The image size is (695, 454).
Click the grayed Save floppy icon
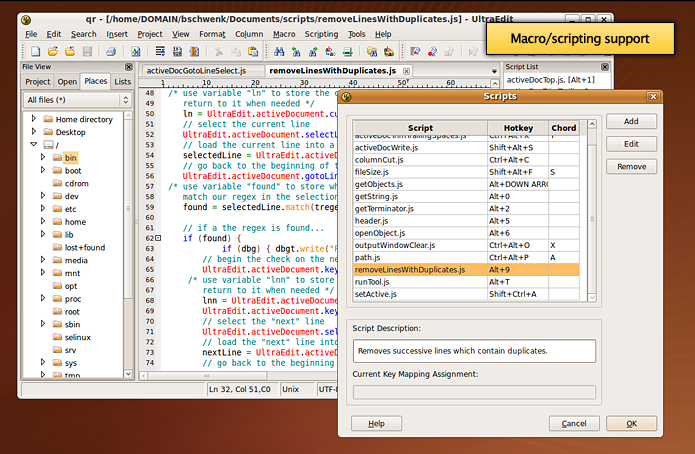click(87, 52)
